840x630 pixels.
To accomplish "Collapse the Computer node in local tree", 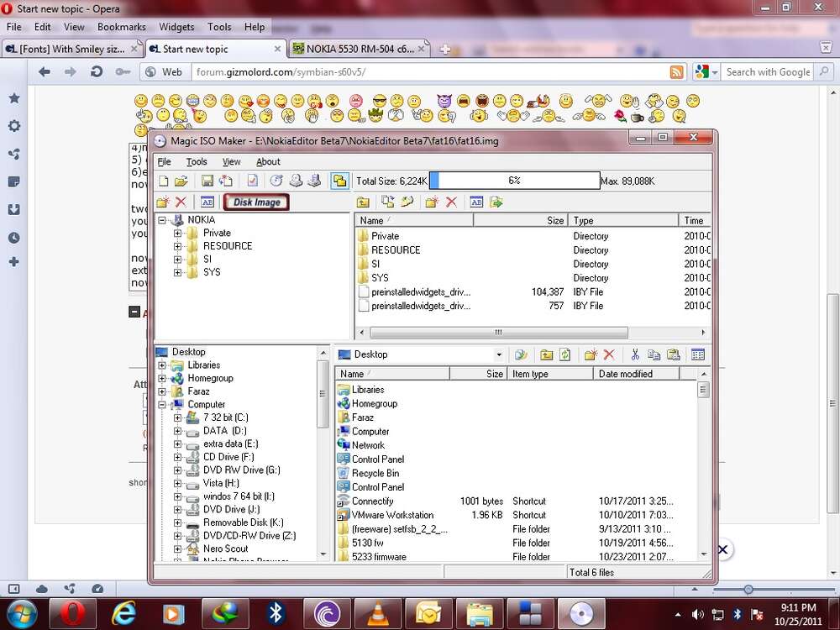I will (x=162, y=405).
